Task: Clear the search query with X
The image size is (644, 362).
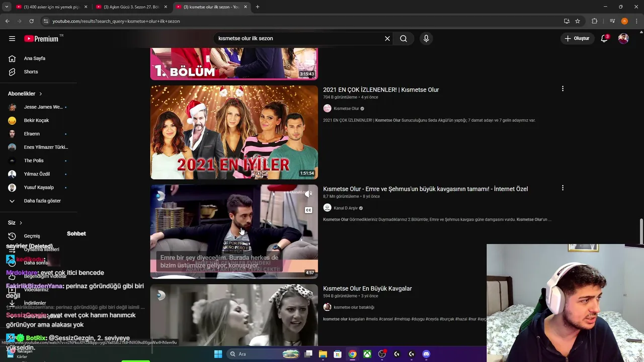Action: 387,38
